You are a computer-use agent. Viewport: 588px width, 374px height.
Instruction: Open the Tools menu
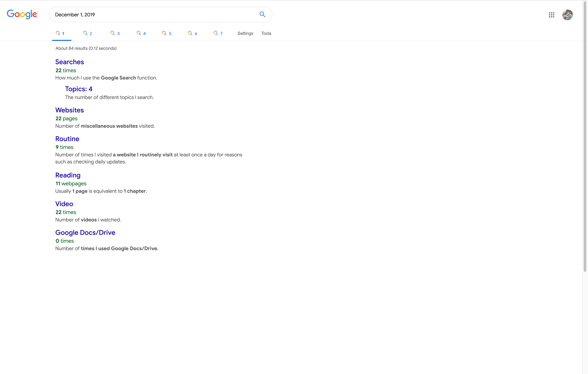point(266,33)
